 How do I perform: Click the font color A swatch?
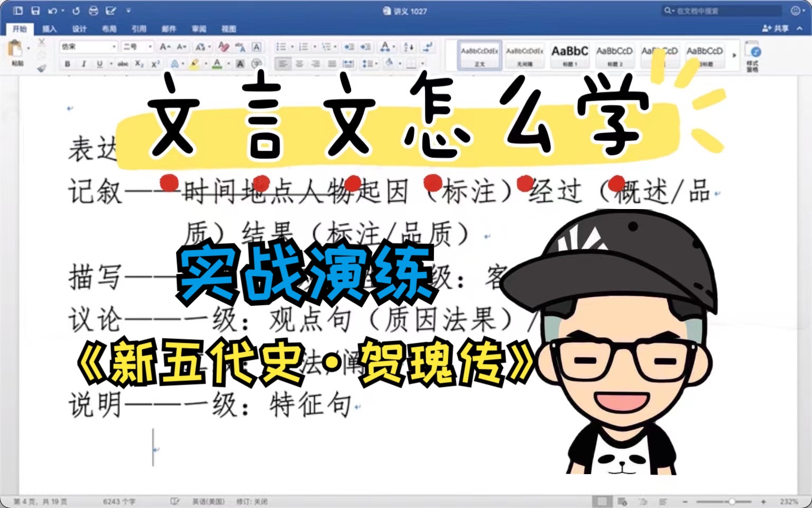click(x=217, y=63)
